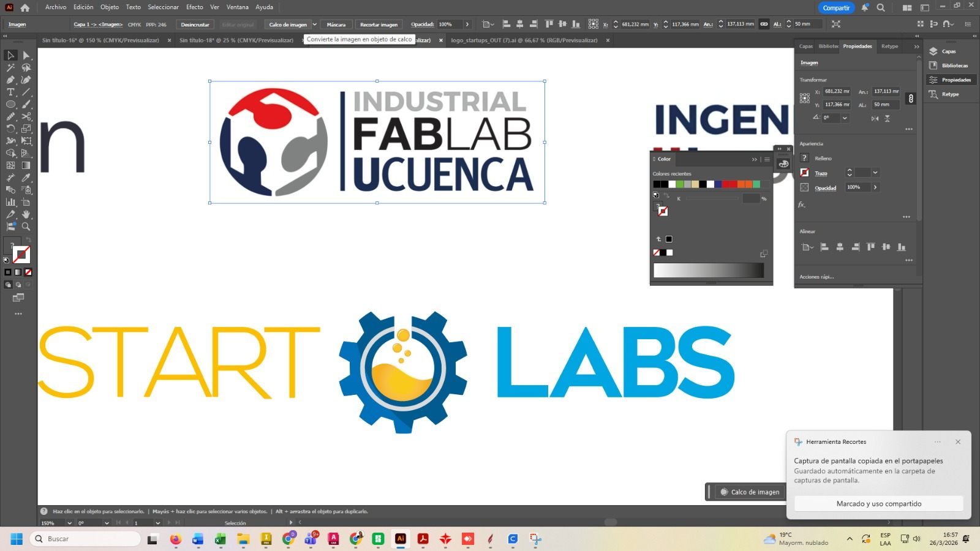Pick the green recent color swatch
The image size is (980, 551).
[x=680, y=184]
